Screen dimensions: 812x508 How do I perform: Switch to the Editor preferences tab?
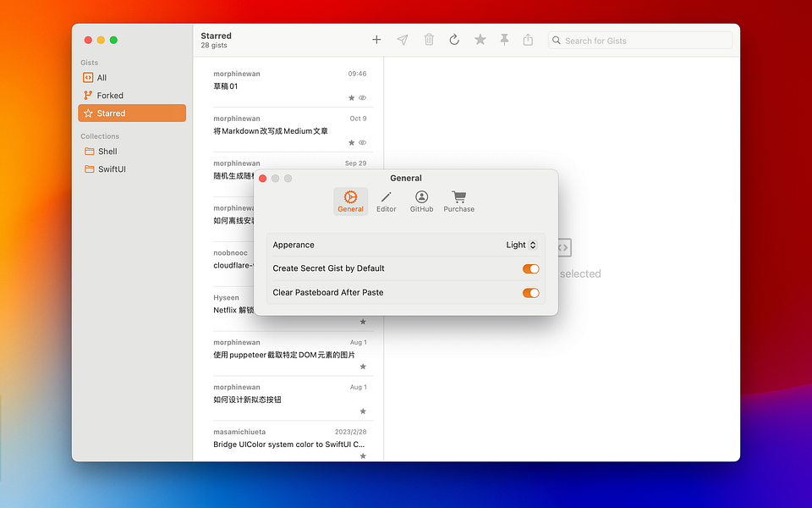coord(386,201)
